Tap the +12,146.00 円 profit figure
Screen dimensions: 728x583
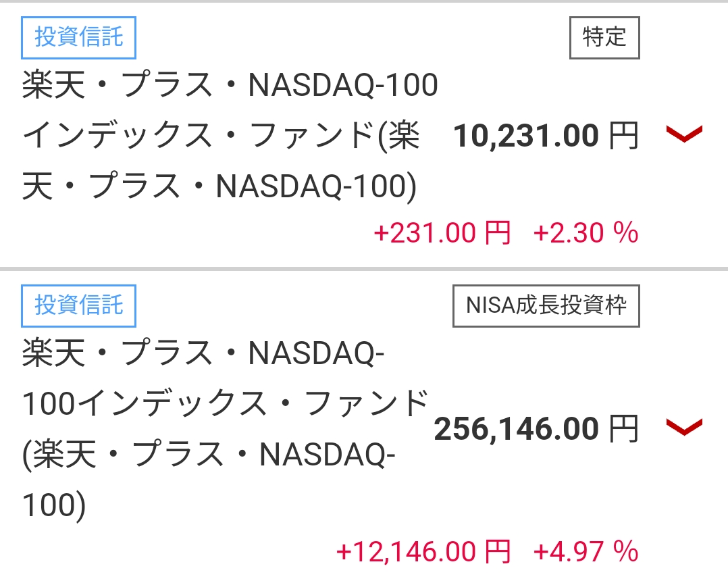pyautogui.click(x=423, y=551)
